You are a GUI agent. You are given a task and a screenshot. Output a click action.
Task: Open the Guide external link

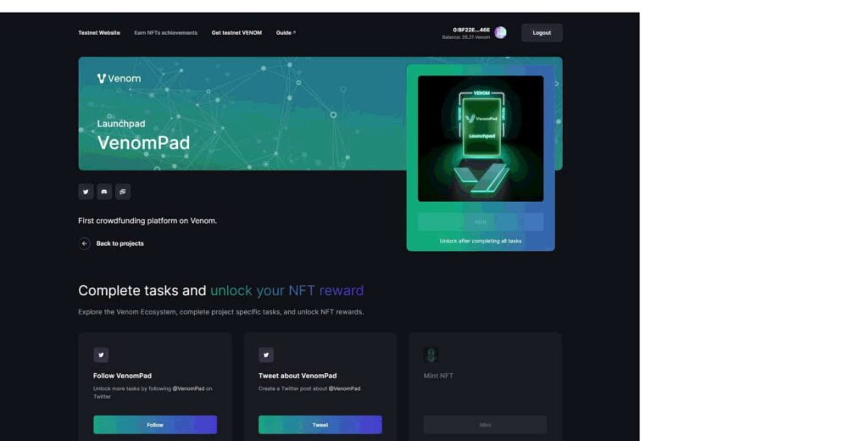(286, 33)
